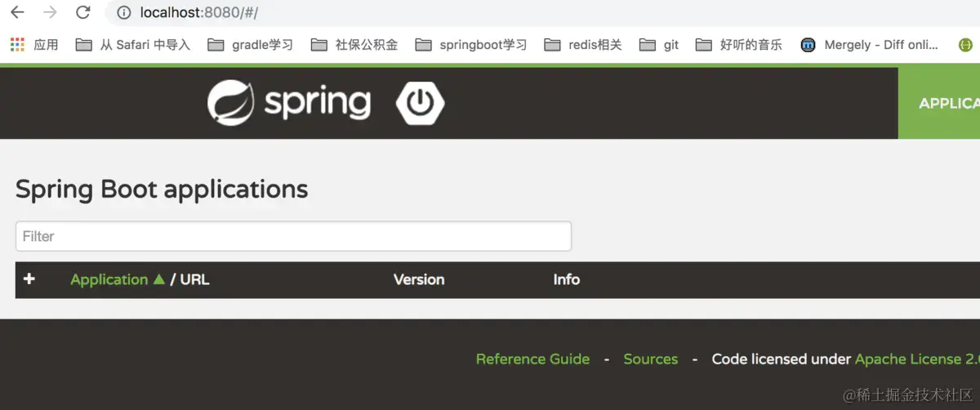Click the browser forward arrow
980x410 pixels.
coord(50,12)
